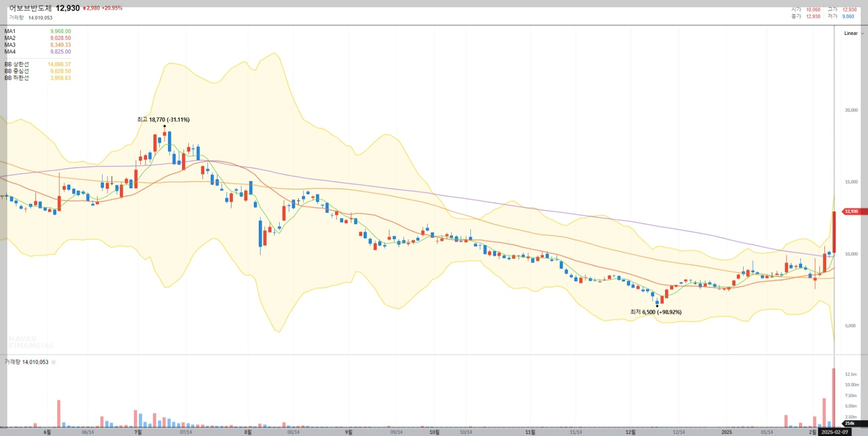
Task: Click the 종가 12,930 close price
Action: (x=806, y=16)
